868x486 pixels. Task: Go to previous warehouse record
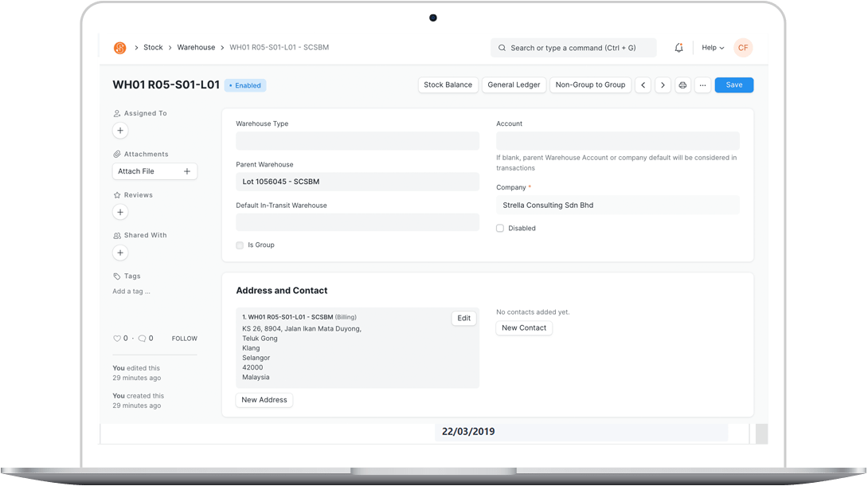(x=643, y=85)
